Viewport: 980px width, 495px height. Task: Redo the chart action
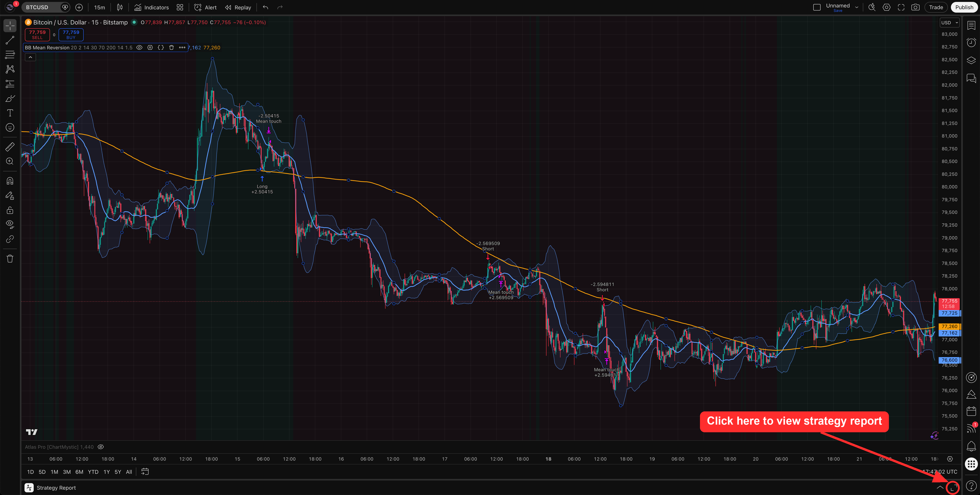280,7
